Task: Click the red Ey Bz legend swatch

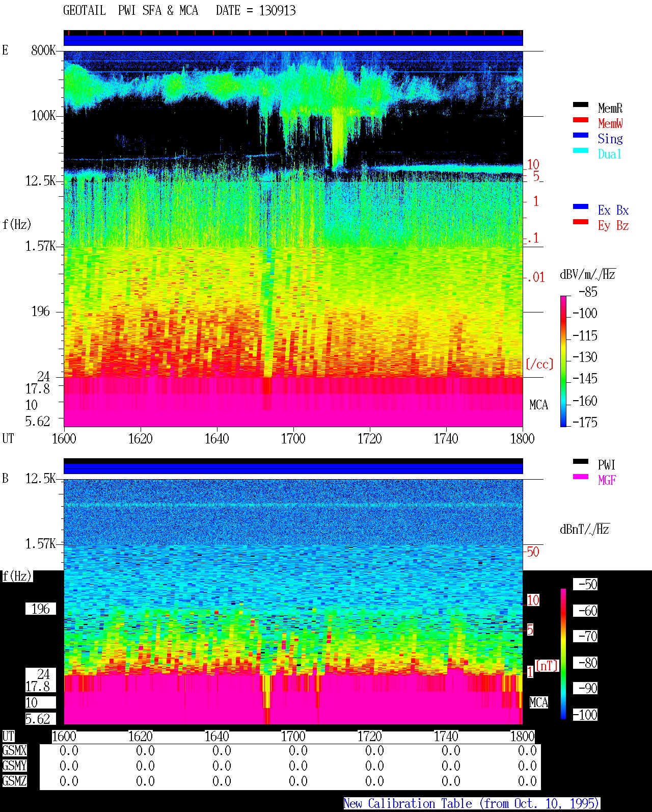Action: tap(581, 222)
